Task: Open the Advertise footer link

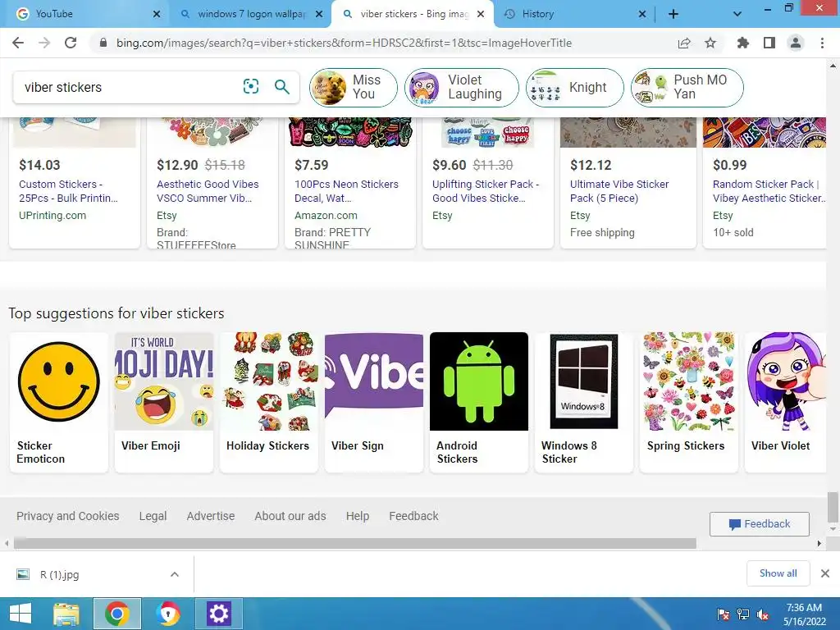Action: point(211,516)
